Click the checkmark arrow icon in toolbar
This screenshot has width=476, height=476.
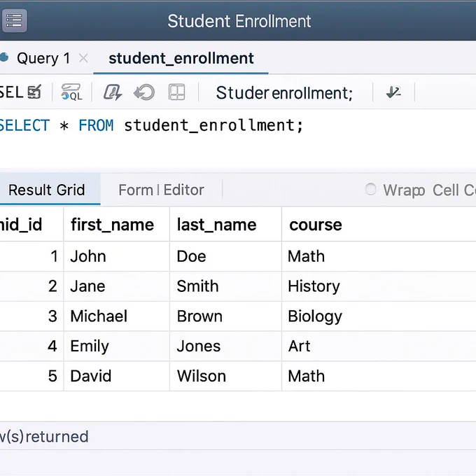click(393, 92)
